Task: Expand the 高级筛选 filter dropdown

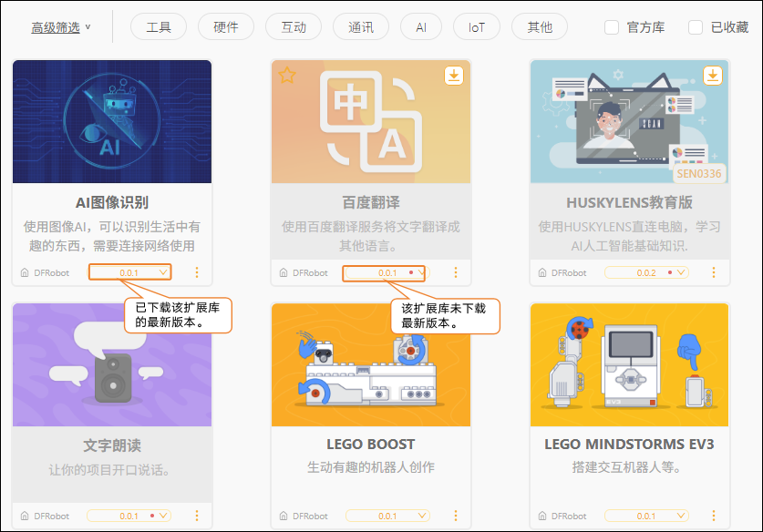Action: coord(61,27)
